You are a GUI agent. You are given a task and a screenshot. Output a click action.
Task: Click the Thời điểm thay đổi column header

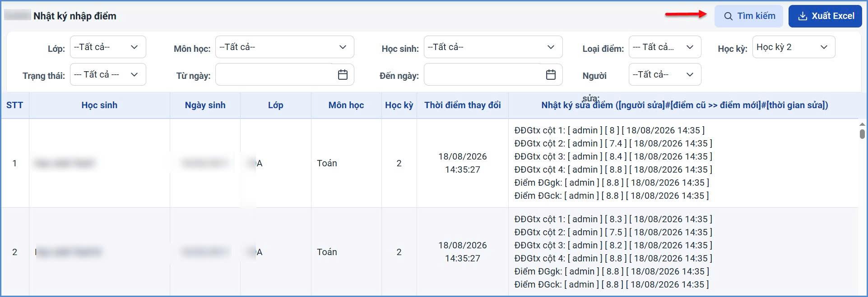coord(463,105)
